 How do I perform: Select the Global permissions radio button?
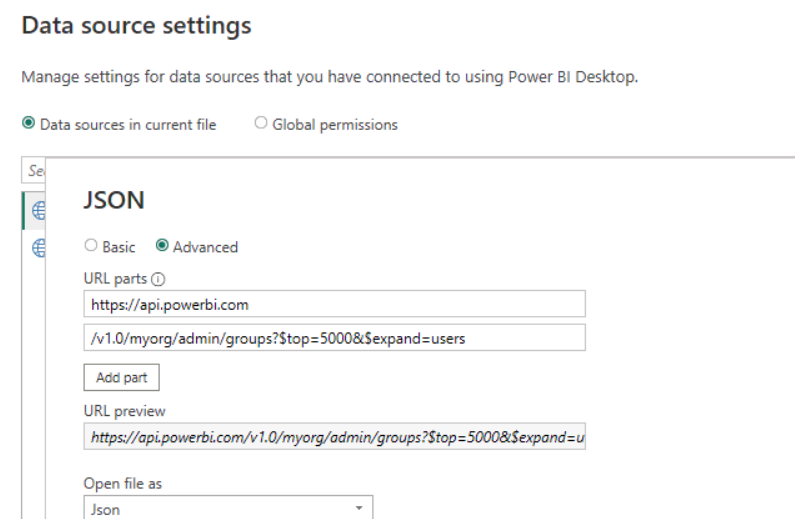(261, 123)
